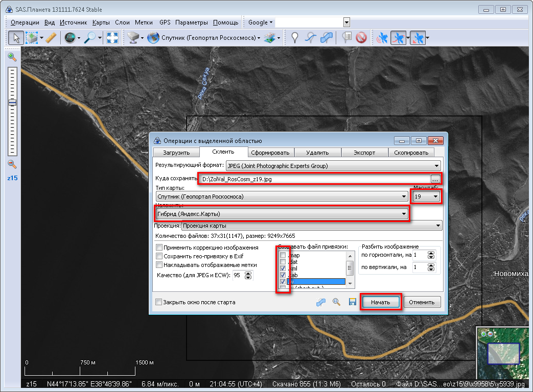
Task: Enable 'Сохранить гео-привязку в Exif' checkbox
Action: click(159, 256)
